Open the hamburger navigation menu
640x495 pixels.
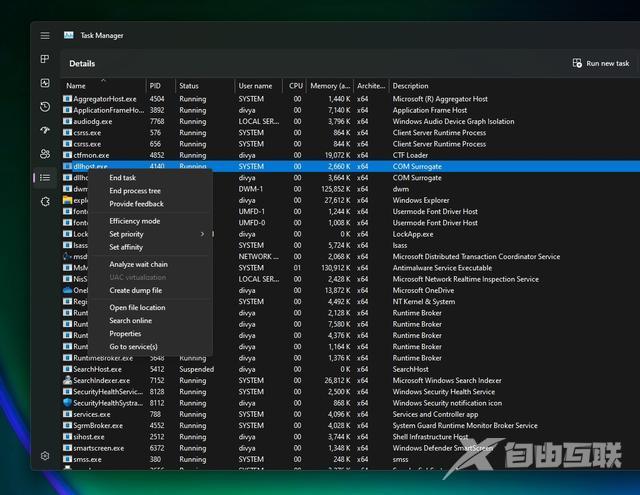click(x=45, y=36)
